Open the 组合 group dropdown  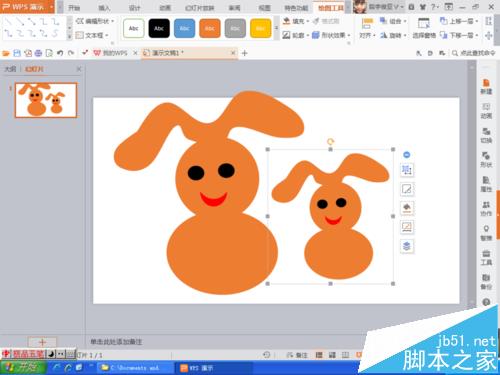393,21
